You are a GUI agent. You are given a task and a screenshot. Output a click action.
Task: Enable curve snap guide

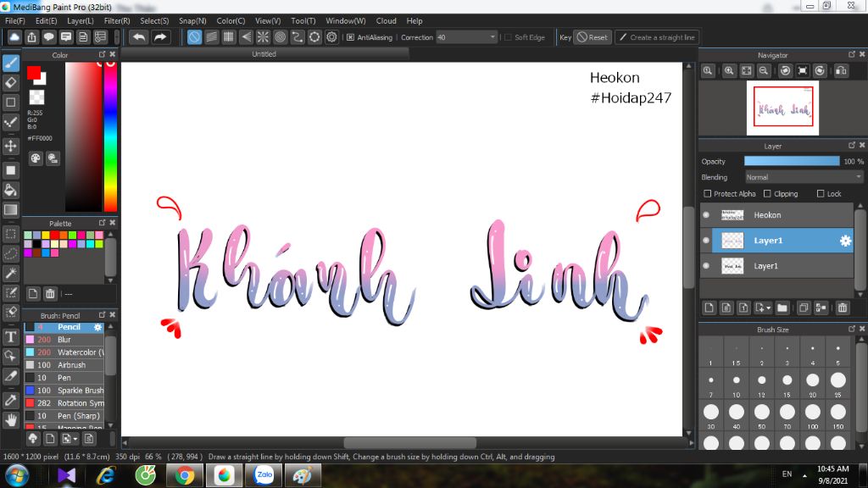(x=298, y=37)
